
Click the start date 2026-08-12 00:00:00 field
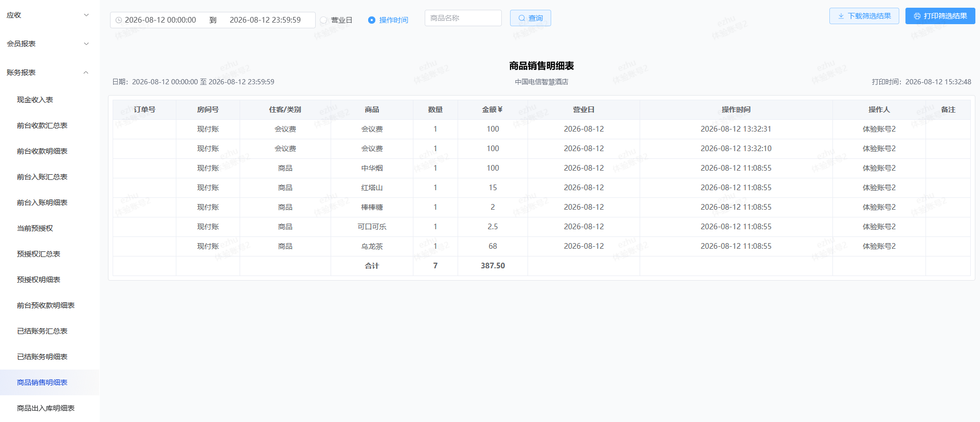coord(160,20)
